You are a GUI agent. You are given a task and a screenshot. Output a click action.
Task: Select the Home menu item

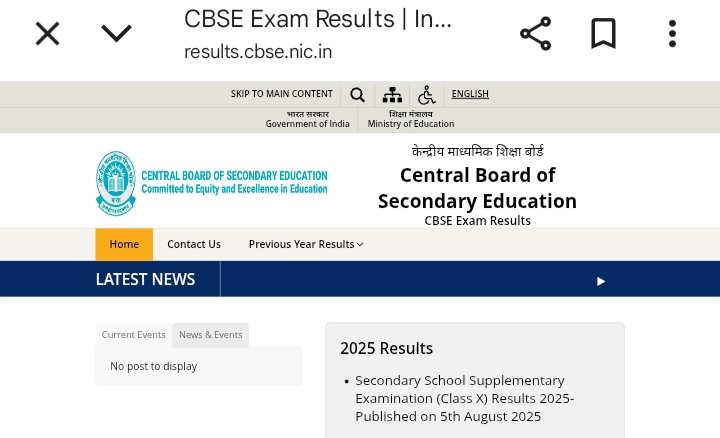124,244
